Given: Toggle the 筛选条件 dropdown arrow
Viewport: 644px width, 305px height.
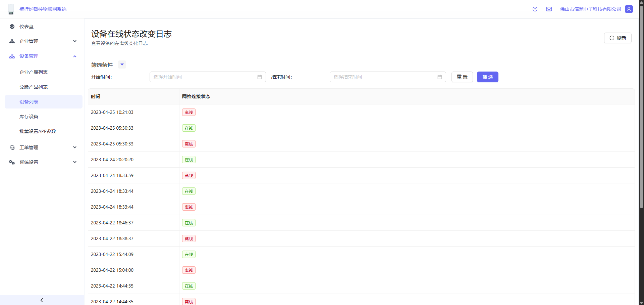Looking at the screenshot, I should (122, 64).
